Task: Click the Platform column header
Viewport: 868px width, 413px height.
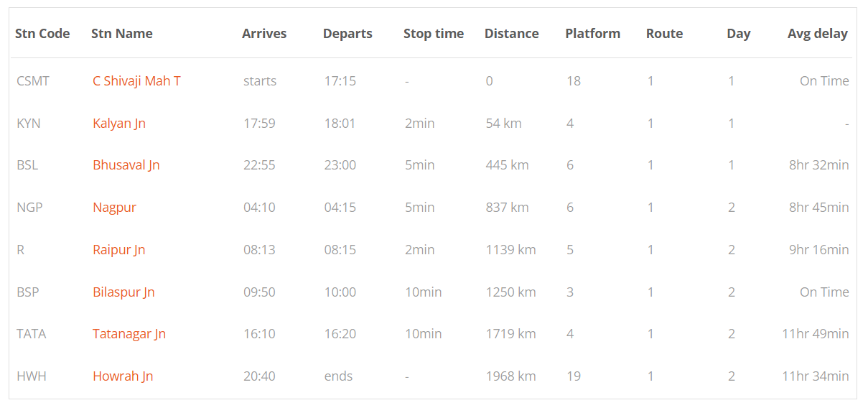Action: point(593,34)
